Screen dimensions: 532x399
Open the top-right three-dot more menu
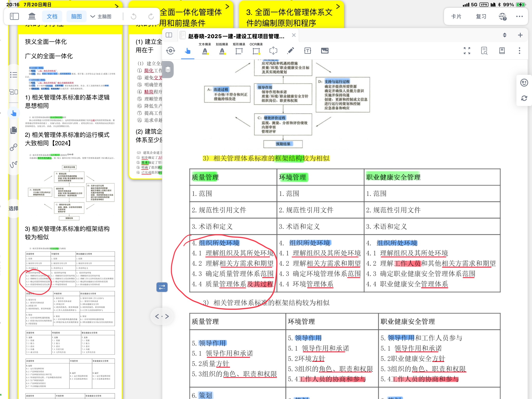pyautogui.click(x=520, y=16)
